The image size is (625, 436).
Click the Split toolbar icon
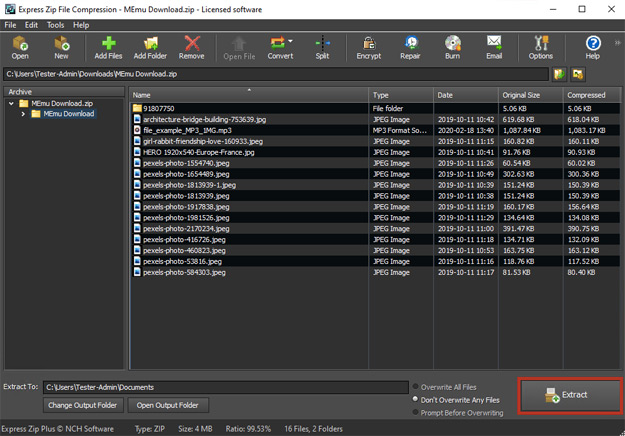322,48
